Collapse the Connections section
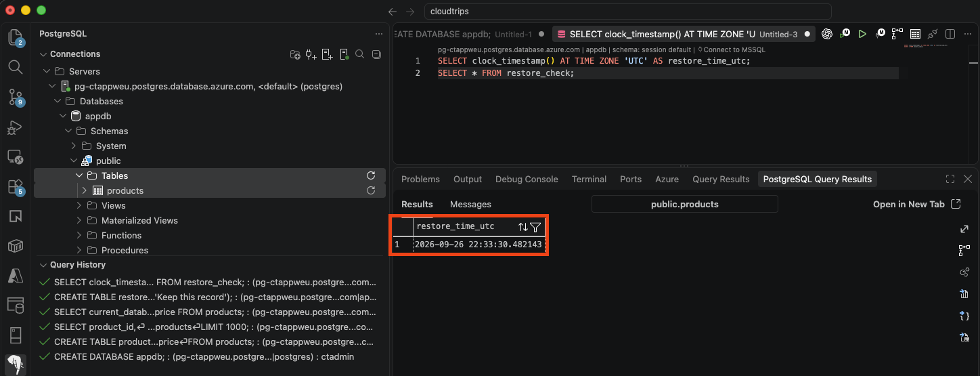980x376 pixels. coord(43,54)
